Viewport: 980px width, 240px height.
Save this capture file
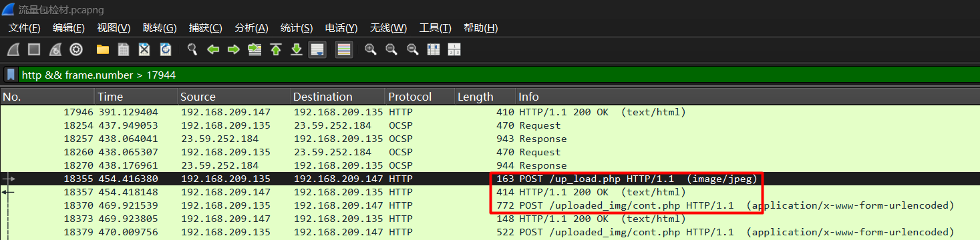click(x=124, y=49)
